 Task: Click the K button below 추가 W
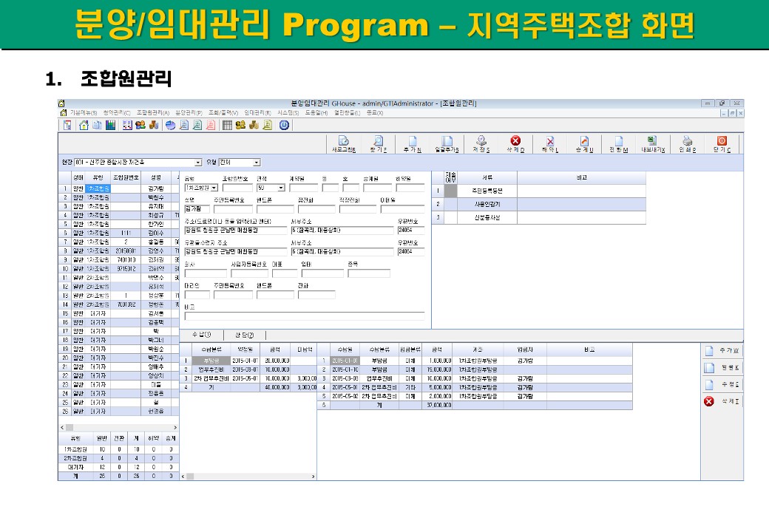[x=722, y=367]
